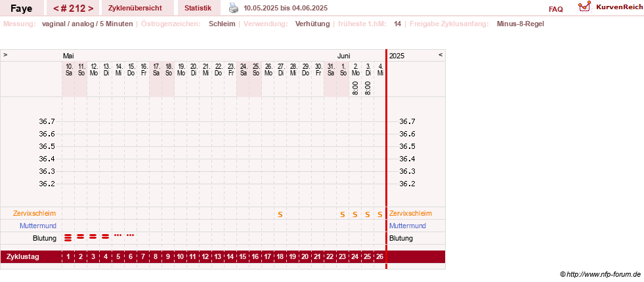Click the 'vaginal / analog / 5 Minuten' value
The width and height of the screenshot is (644, 282).
[x=87, y=24]
